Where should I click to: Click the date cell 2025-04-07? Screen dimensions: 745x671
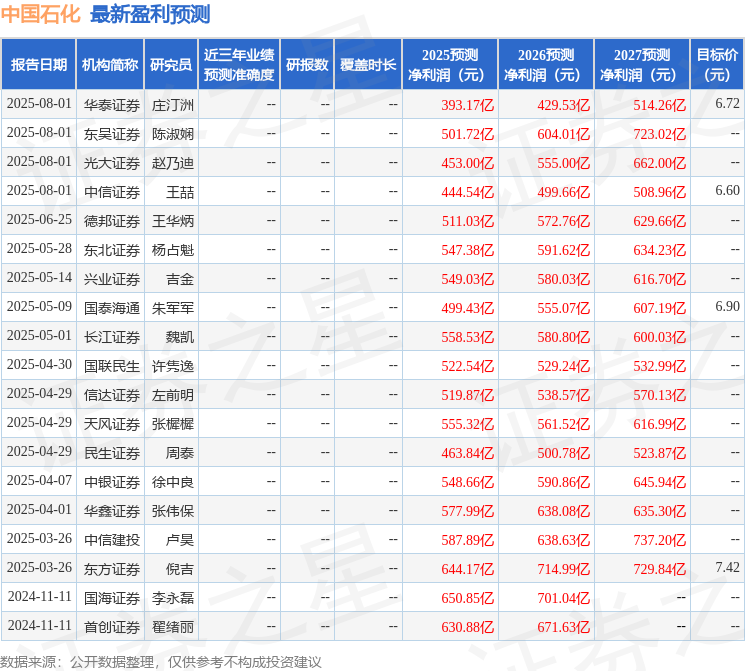39,480
